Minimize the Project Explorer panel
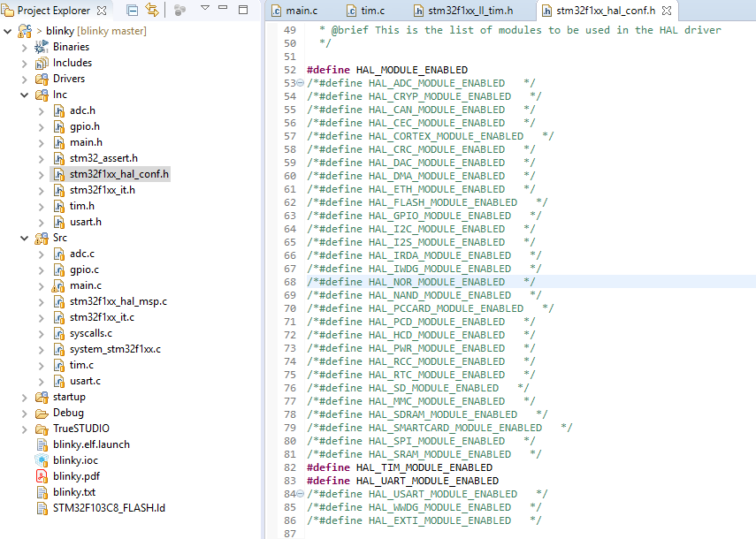Viewport: 756px width, 539px height. point(225,10)
